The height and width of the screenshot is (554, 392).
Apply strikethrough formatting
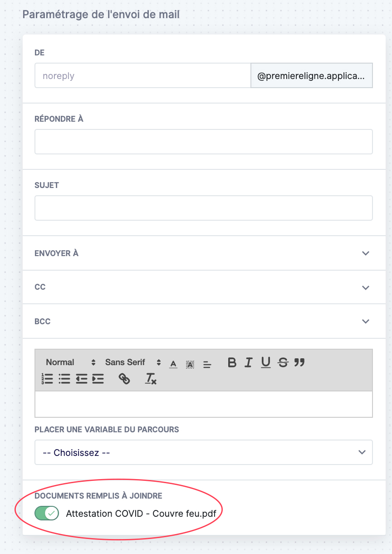tap(283, 362)
